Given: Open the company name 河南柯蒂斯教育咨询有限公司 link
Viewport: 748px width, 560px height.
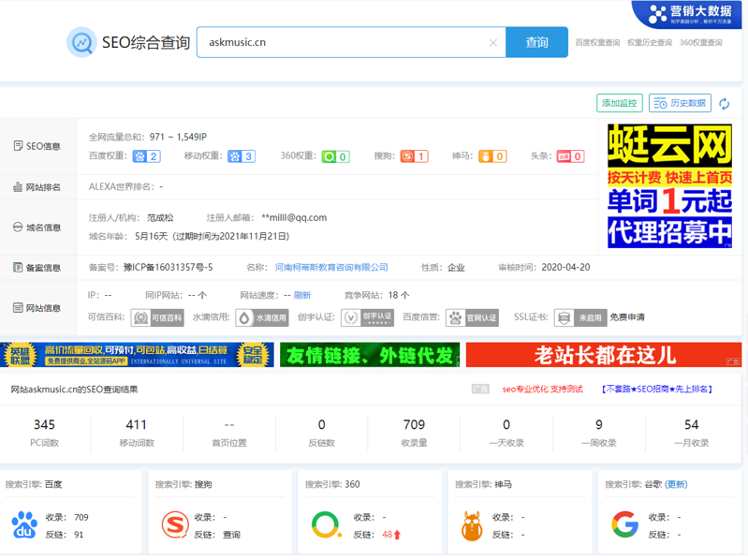Looking at the screenshot, I should (331, 268).
